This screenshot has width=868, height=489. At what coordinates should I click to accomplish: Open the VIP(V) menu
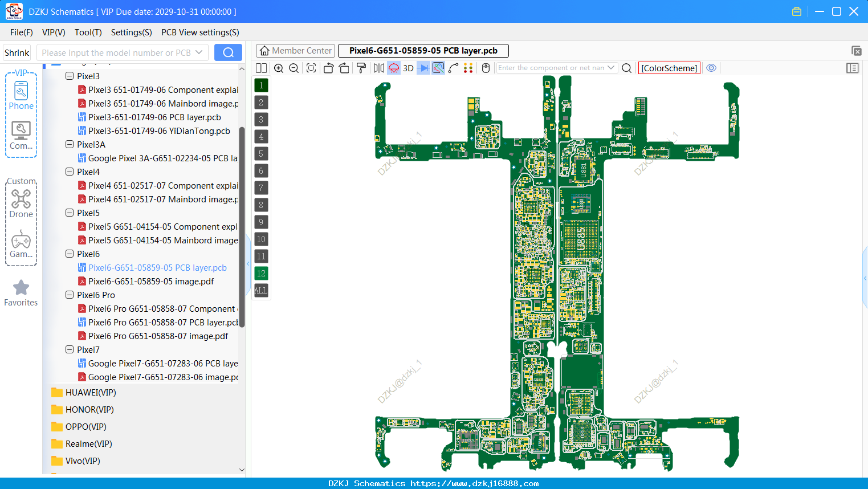coord(54,32)
